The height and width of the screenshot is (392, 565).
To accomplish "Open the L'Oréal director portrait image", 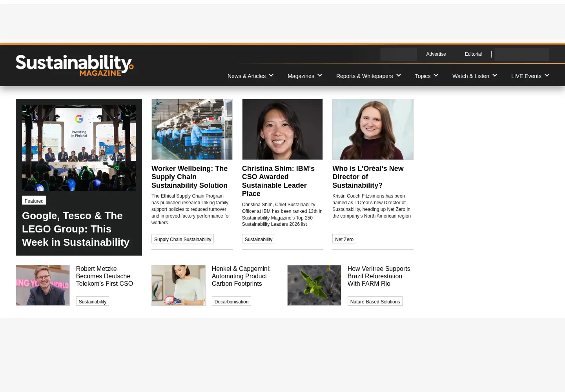I will point(373,129).
